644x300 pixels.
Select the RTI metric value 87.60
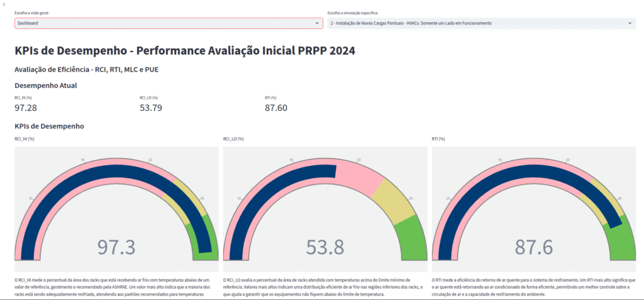click(276, 108)
